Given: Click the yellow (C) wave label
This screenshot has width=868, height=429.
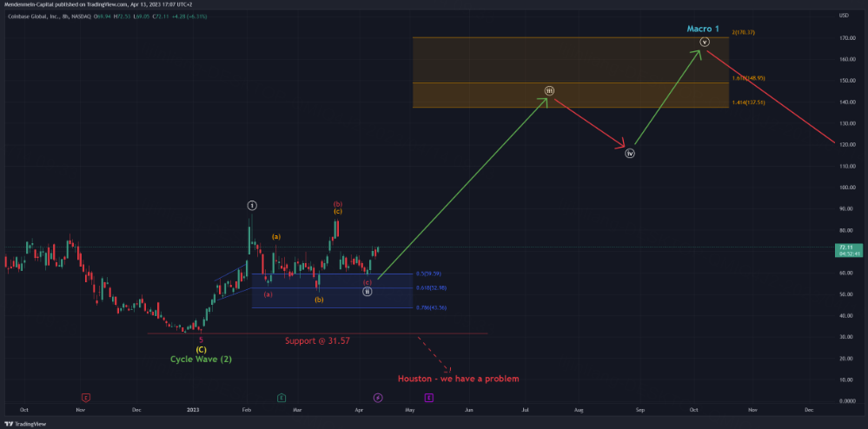Looking at the screenshot, I should coord(202,350).
